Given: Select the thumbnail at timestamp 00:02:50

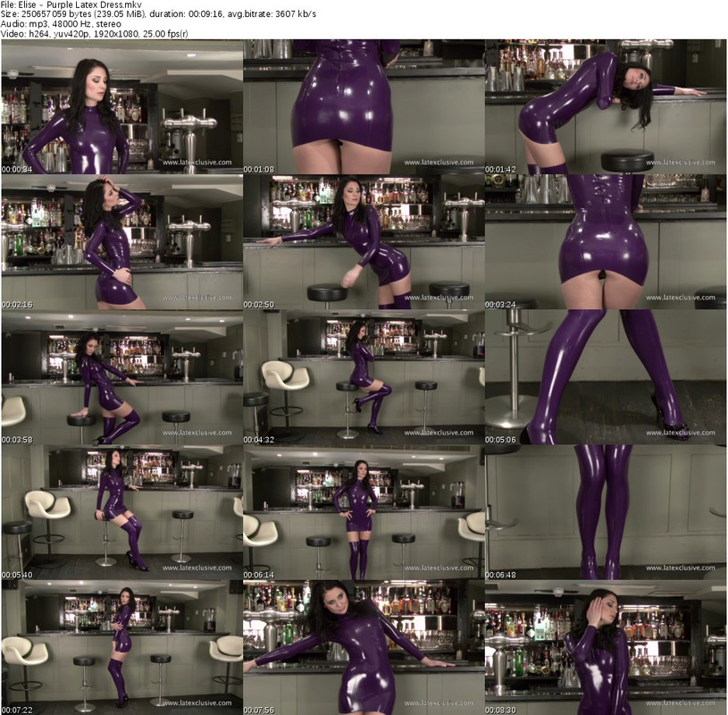Looking at the screenshot, I should point(364,242).
